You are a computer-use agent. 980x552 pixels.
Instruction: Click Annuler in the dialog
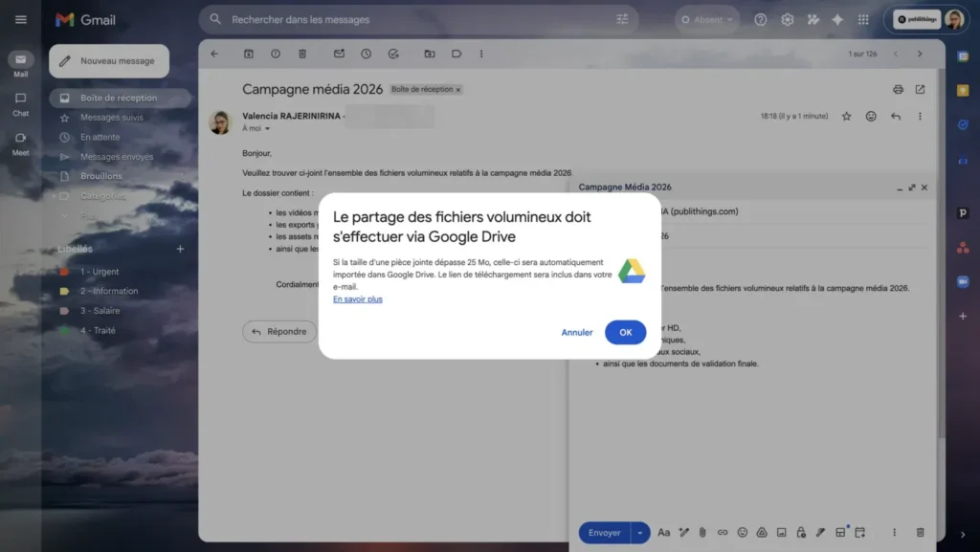[576, 332]
